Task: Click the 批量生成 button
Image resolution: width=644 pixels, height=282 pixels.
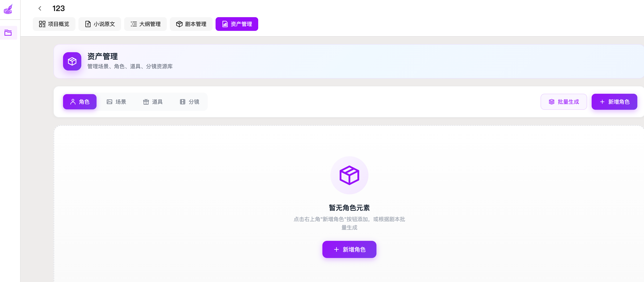Action: (x=563, y=102)
